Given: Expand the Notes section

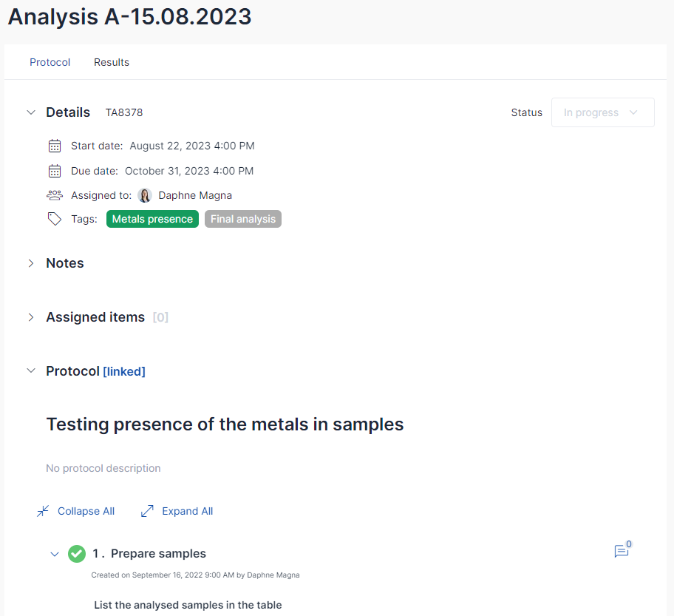Looking at the screenshot, I should (x=31, y=263).
